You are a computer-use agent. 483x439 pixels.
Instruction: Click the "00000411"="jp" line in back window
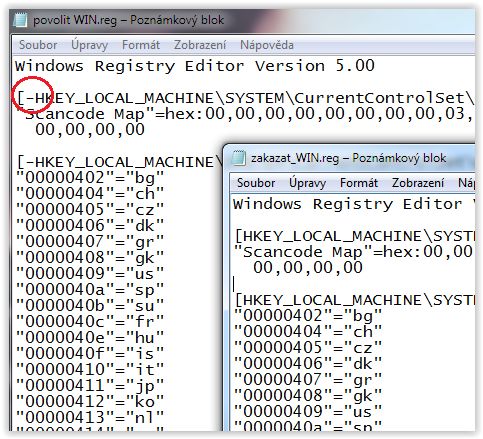click(90, 386)
